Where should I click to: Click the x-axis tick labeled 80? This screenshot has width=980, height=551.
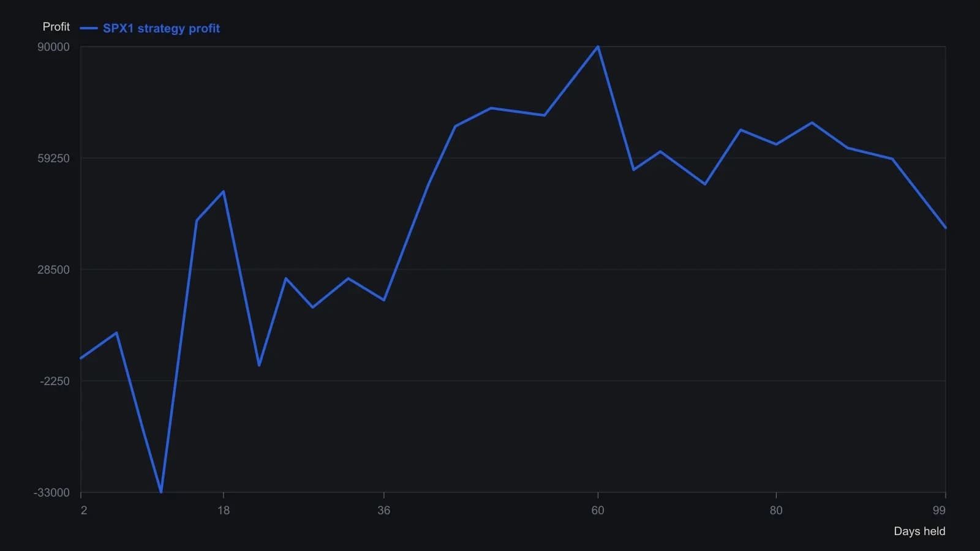click(x=776, y=511)
